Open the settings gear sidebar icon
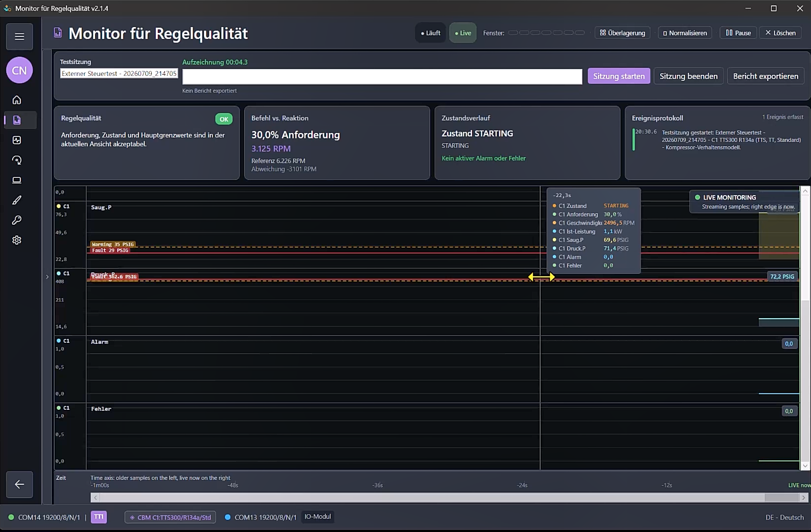 [17, 240]
